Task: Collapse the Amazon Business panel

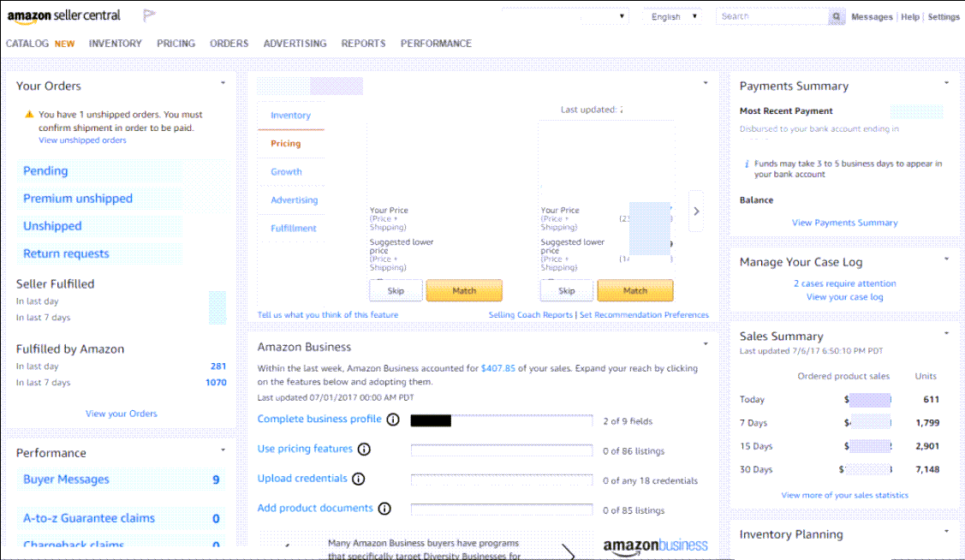Action: [706, 344]
